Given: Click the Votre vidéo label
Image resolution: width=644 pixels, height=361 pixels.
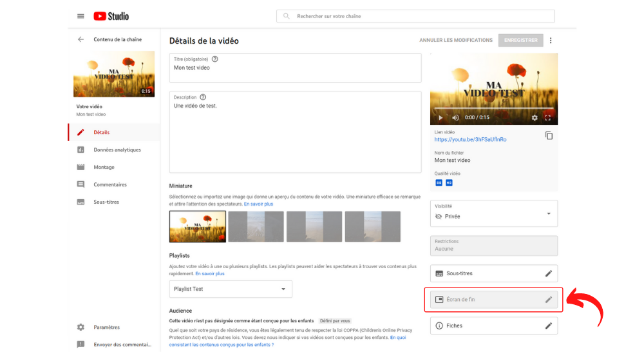Looking at the screenshot, I should coord(89,106).
